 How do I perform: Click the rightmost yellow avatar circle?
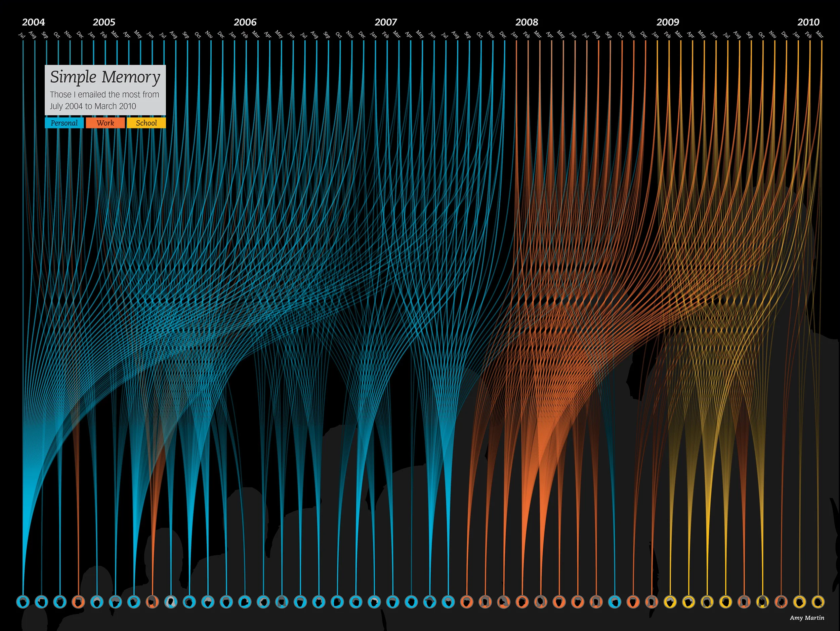pyautogui.click(x=818, y=602)
